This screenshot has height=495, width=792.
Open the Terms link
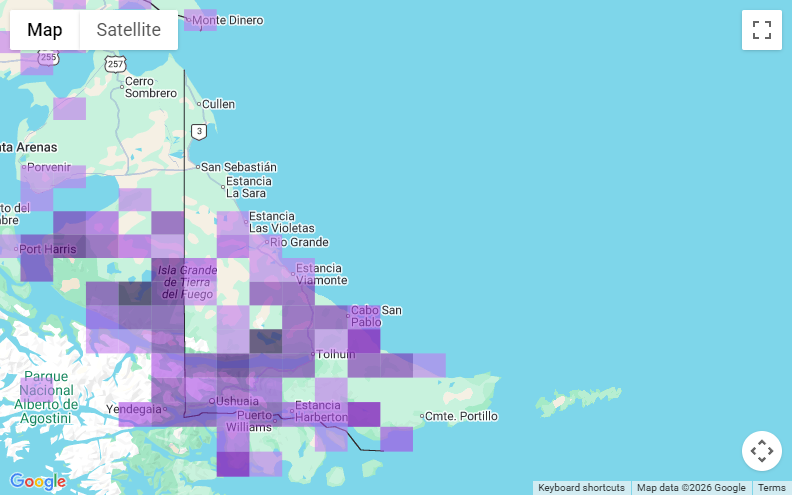pyautogui.click(x=771, y=488)
